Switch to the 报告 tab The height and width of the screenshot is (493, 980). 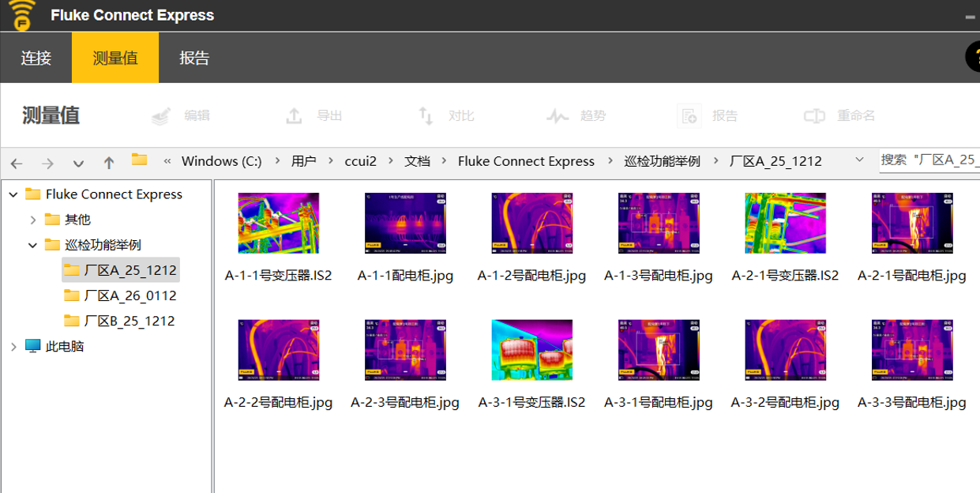point(194,58)
